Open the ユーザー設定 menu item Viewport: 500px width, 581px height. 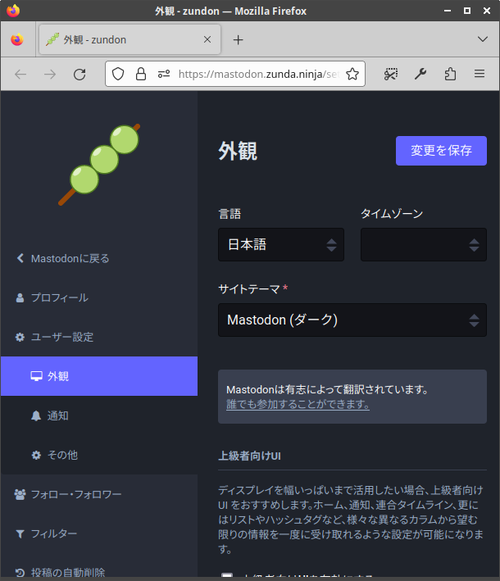99,337
